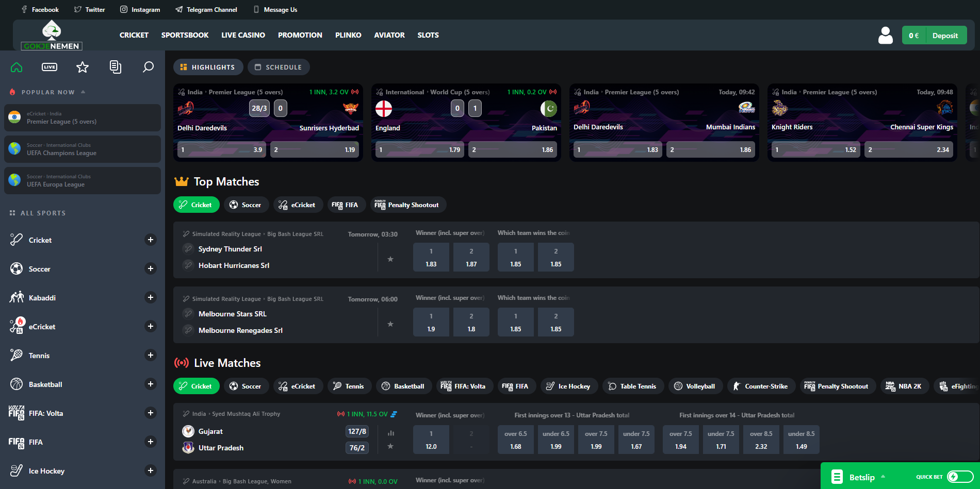Screen dimensions: 980x489
Task: Open the sidebar search magnifier
Action: tap(148, 67)
